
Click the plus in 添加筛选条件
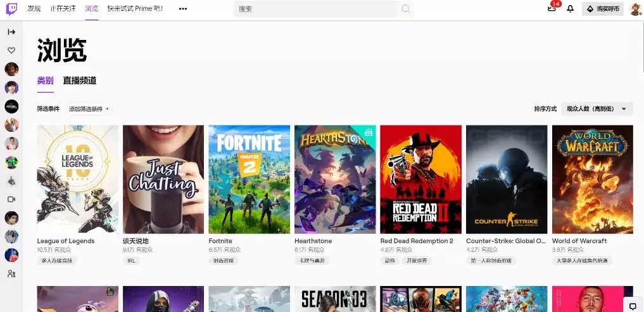coord(107,109)
